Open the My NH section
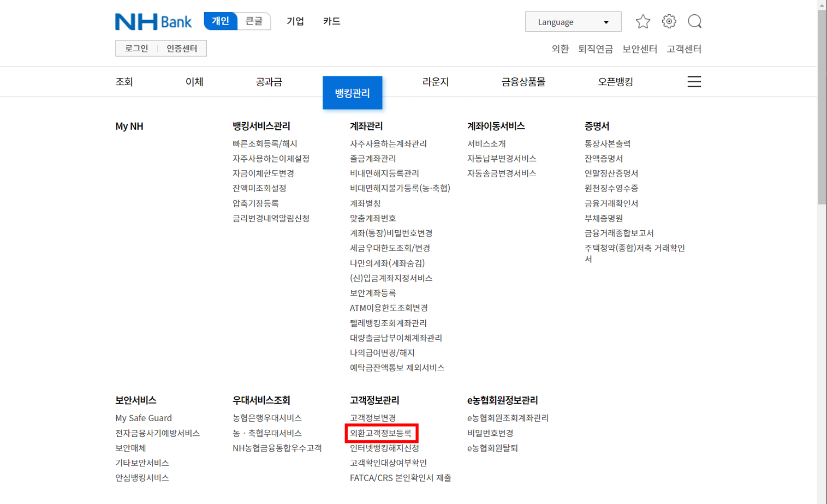The height and width of the screenshot is (504, 827). pos(129,126)
